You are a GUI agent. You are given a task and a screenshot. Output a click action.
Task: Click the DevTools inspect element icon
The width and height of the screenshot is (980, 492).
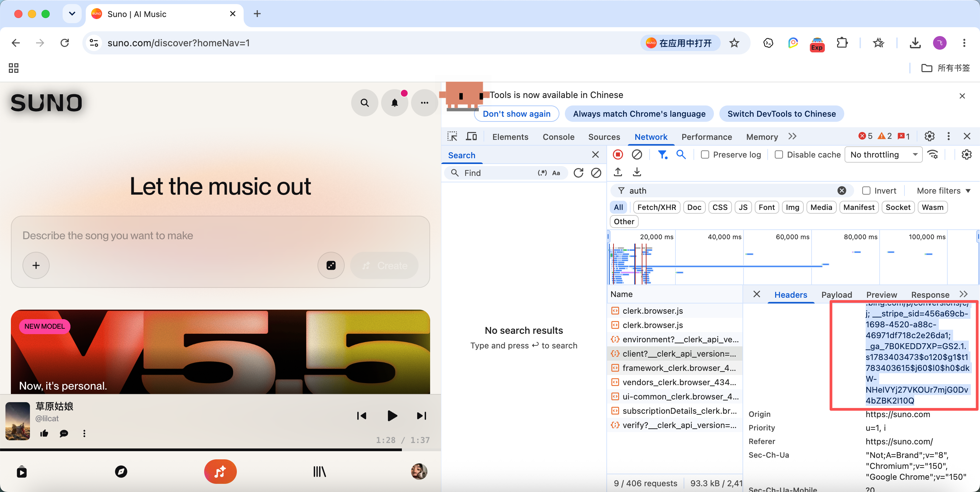452,136
